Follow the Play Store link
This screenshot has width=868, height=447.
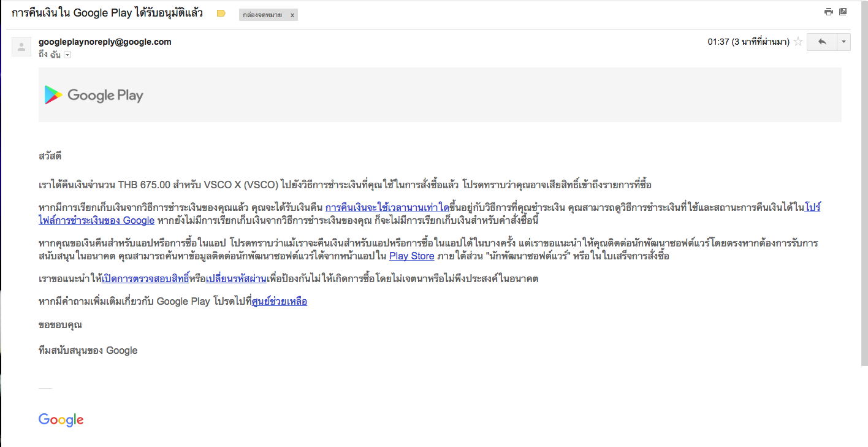coord(412,256)
